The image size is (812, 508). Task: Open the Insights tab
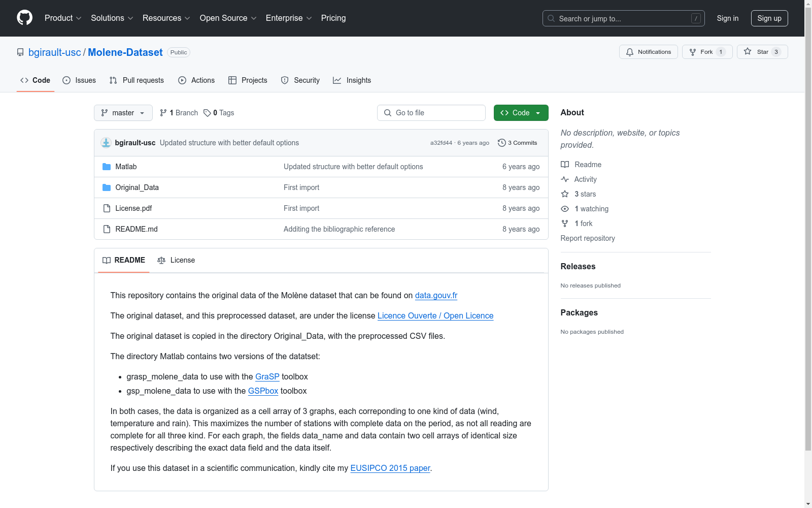[x=352, y=80]
